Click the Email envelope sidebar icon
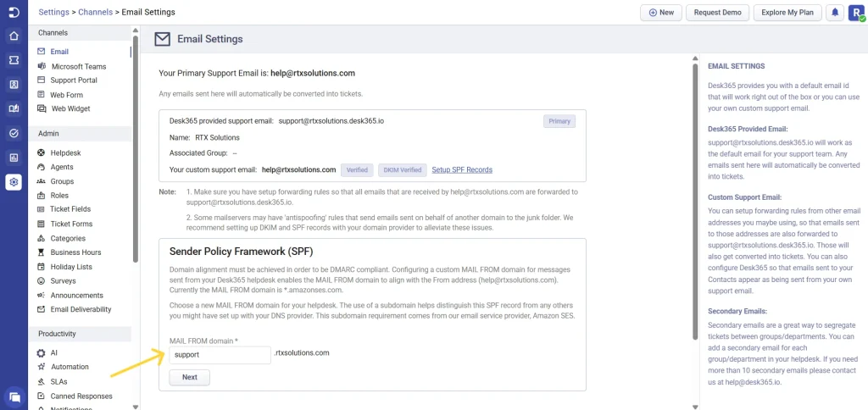This screenshot has width=868, height=410. pos(41,52)
